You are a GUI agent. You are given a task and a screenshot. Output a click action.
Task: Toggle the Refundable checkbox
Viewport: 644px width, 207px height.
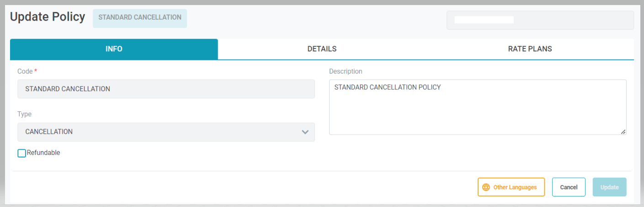coord(21,153)
